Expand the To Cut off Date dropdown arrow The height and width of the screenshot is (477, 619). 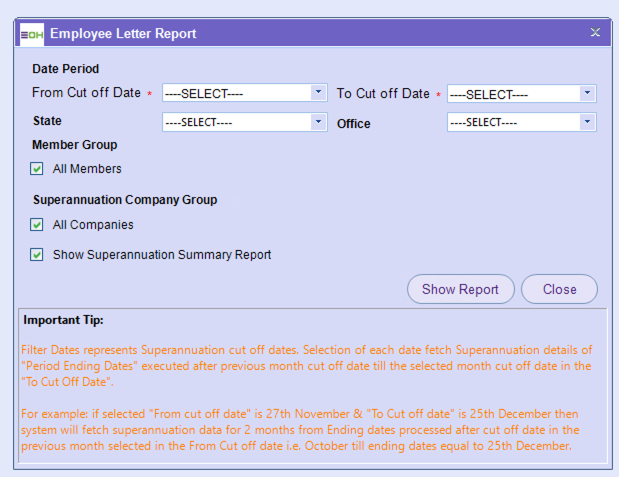[588, 93]
